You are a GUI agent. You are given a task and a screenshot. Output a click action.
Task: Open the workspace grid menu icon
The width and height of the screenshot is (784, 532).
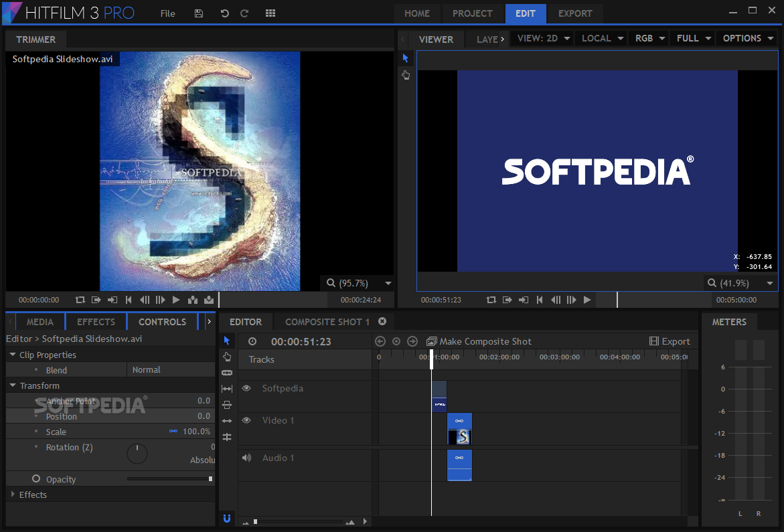coord(270,13)
